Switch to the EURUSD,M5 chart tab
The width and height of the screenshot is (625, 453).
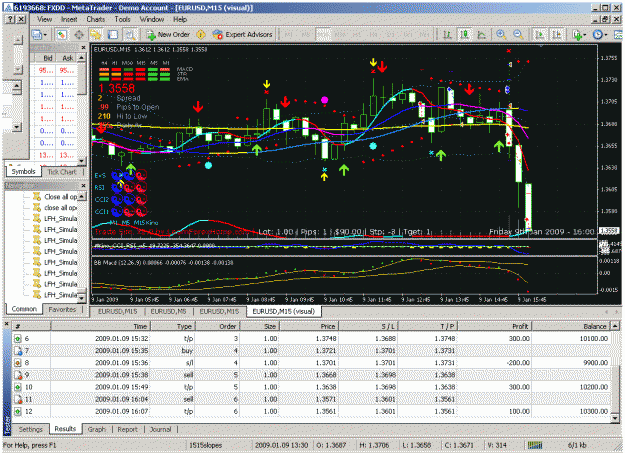click(x=168, y=311)
